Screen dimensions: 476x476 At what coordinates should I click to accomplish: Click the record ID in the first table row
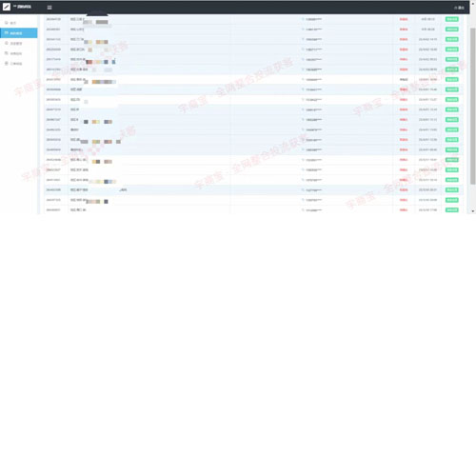(53, 19)
